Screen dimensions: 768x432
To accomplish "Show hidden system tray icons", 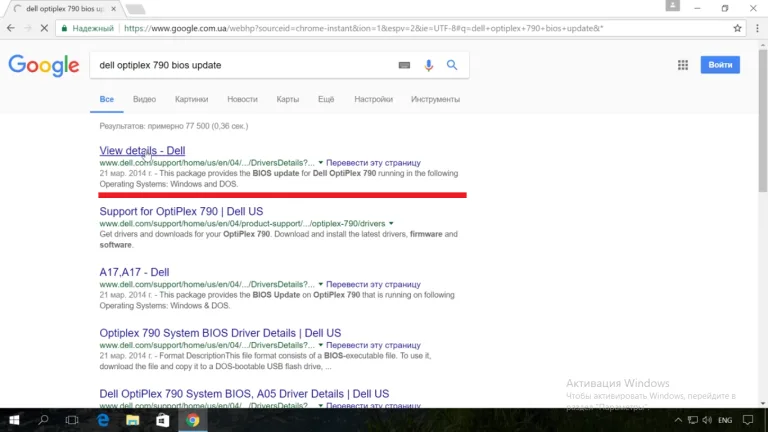I will coord(678,420).
